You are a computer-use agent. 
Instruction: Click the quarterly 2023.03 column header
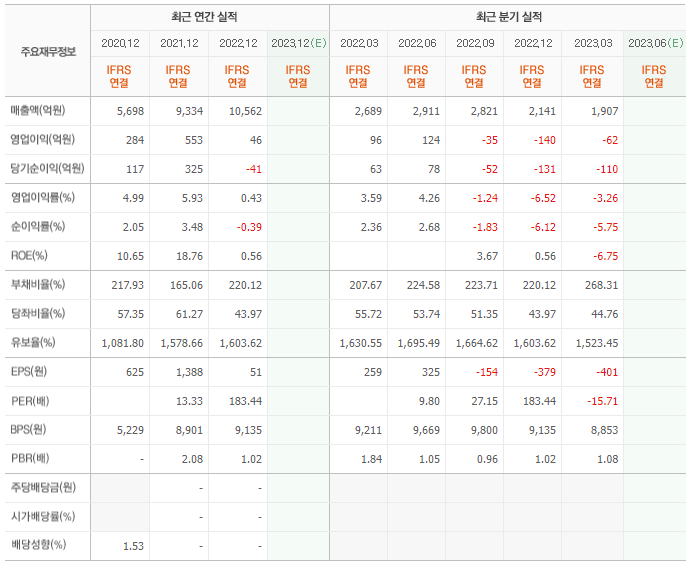[593, 43]
